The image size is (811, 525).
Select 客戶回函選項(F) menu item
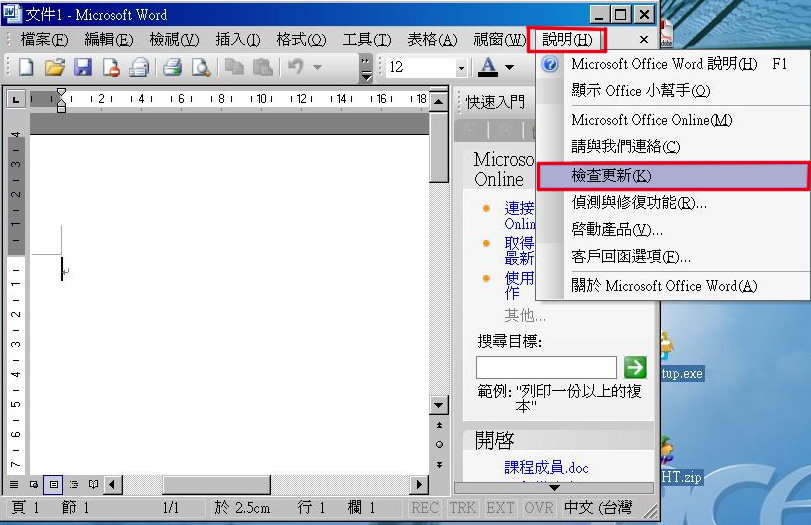[x=673, y=257]
